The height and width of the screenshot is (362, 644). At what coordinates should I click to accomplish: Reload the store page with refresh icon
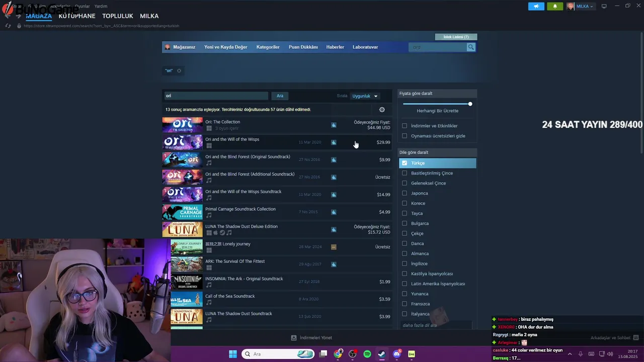click(8, 26)
